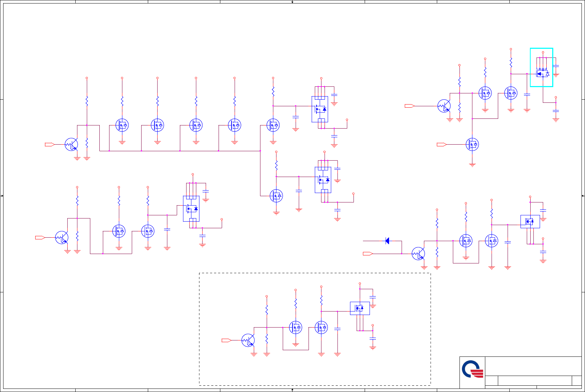Select the MOSFET with its own input port below the top-right circuit
585x392 pixels.
point(472,144)
